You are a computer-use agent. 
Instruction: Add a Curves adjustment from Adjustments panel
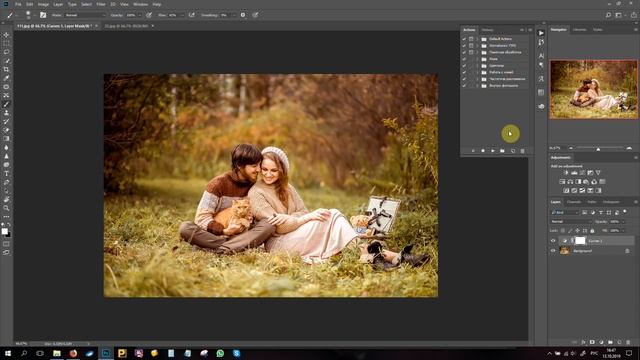(582, 173)
